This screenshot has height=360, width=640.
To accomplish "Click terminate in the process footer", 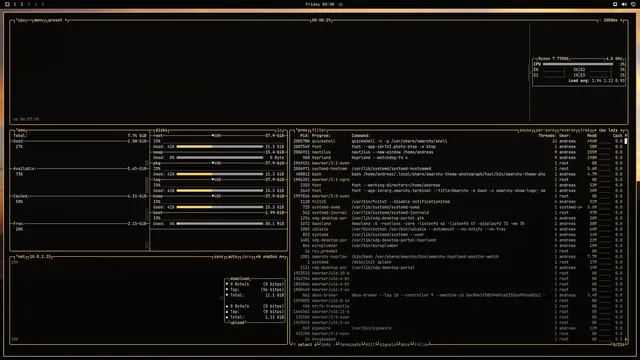I will (x=350, y=344).
